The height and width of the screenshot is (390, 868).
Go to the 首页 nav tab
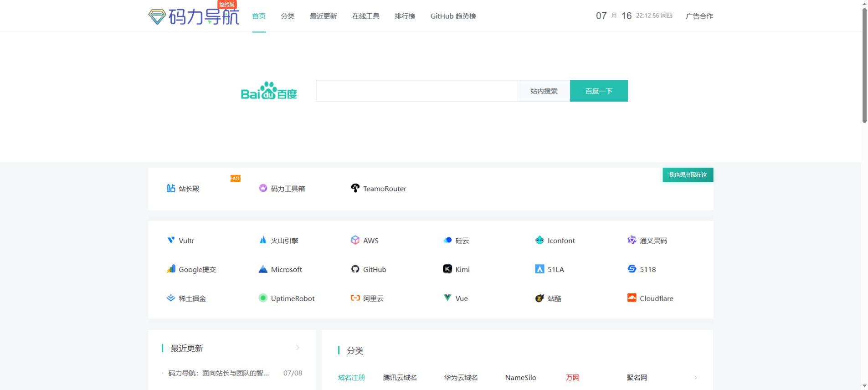coord(259,16)
